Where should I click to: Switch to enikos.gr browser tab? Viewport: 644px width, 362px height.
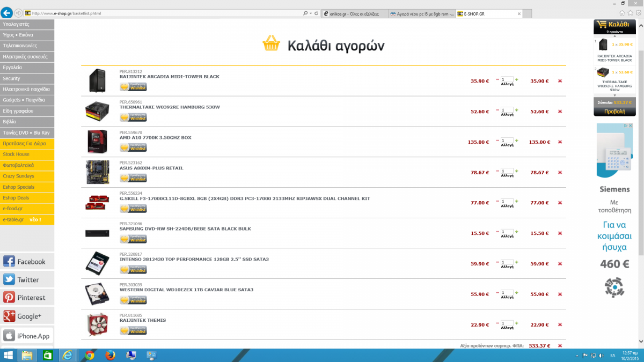(x=355, y=13)
